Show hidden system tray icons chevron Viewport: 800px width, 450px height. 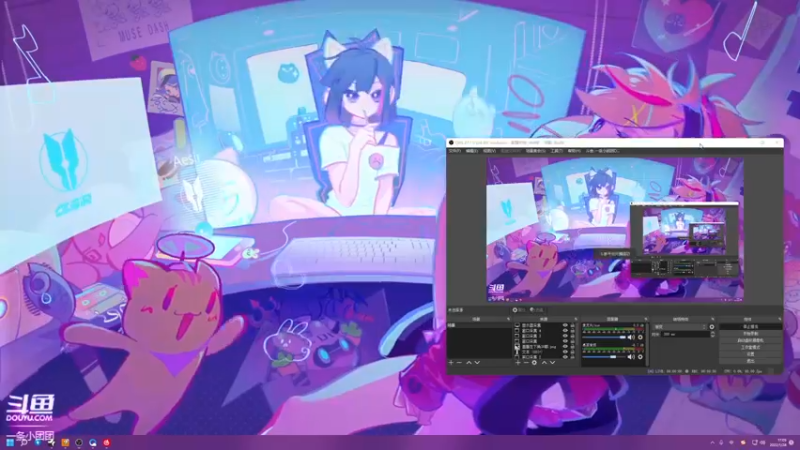(x=712, y=442)
